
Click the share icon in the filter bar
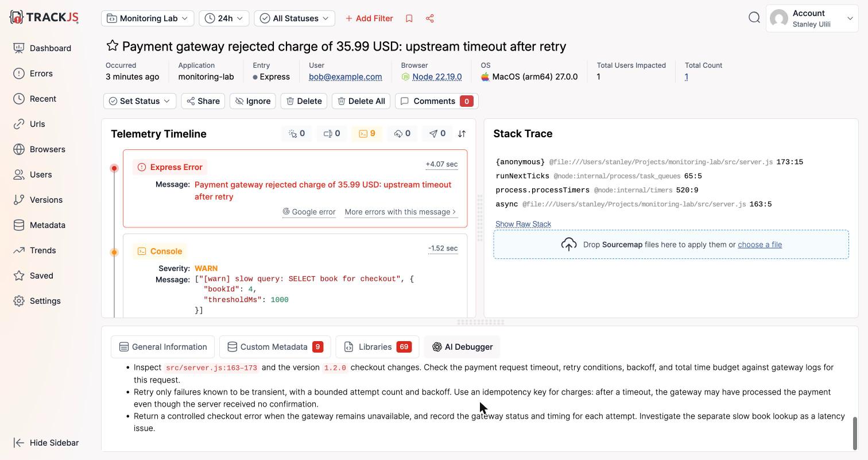coord(430,18)
